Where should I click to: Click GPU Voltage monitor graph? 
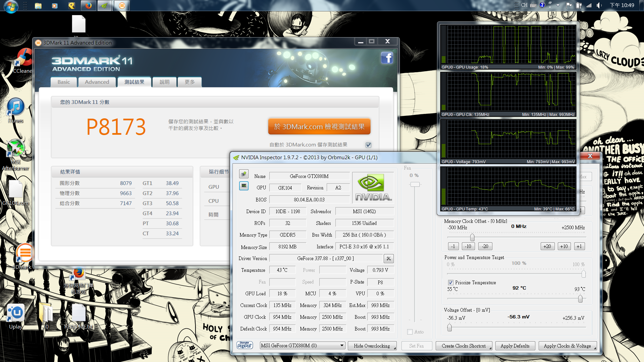508,141
